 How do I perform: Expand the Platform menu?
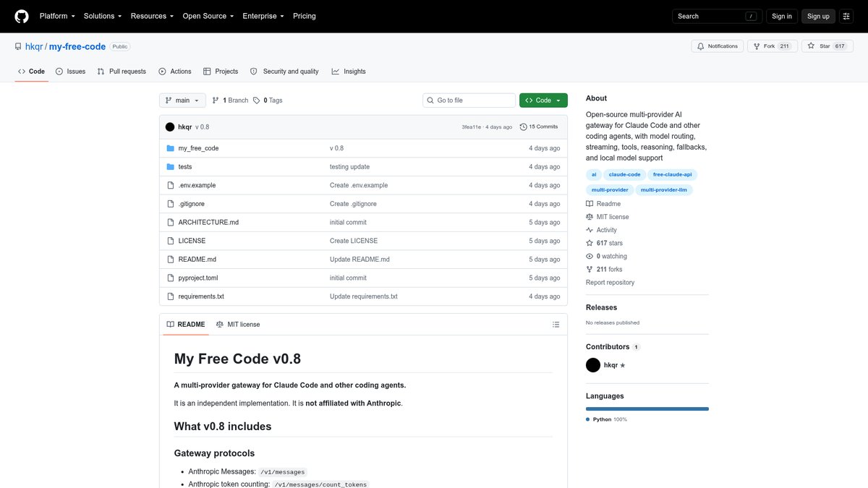coord(58,16)
